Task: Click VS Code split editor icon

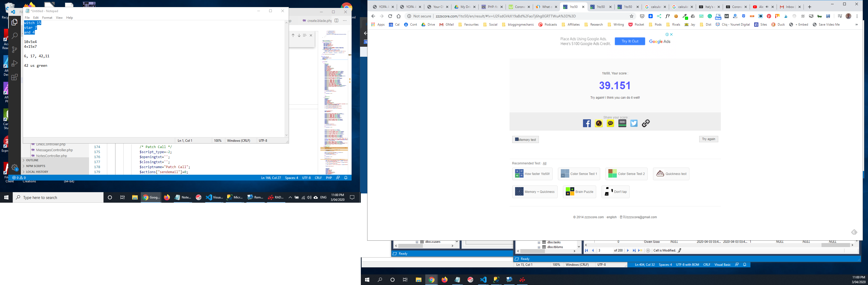Action: coord(336,21)
